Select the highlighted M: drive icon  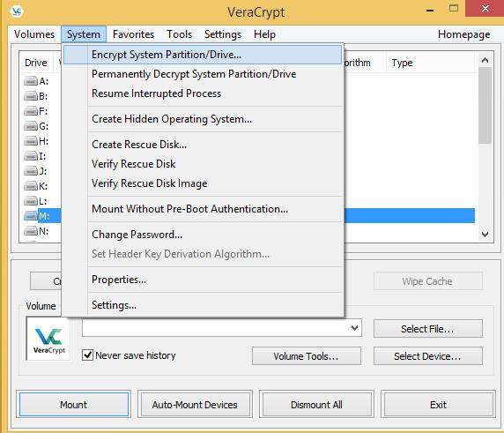point(31,216)
